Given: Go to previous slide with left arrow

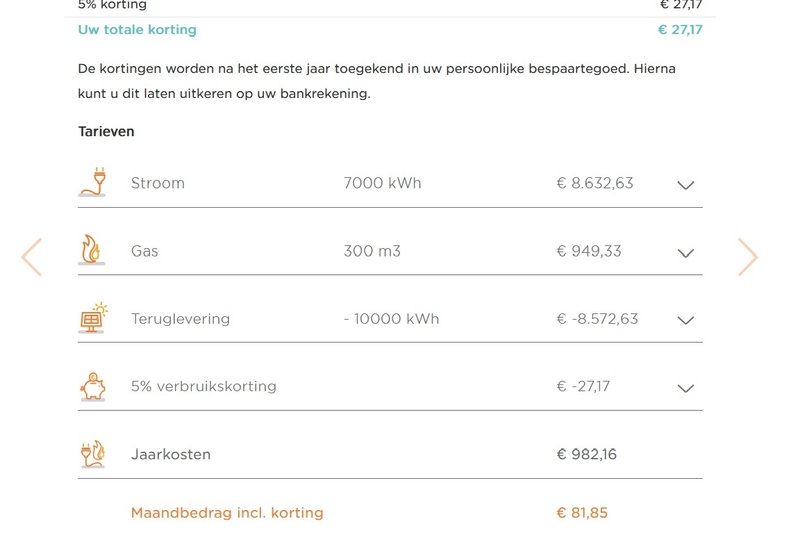Looking at the screenshot, I should pyautogui.click(x=32, y=257).
